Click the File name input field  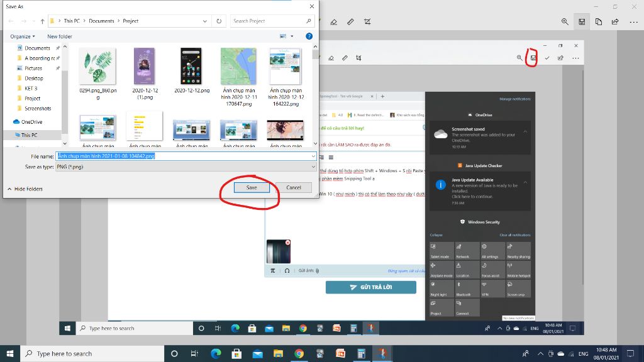tap(186, 156)
